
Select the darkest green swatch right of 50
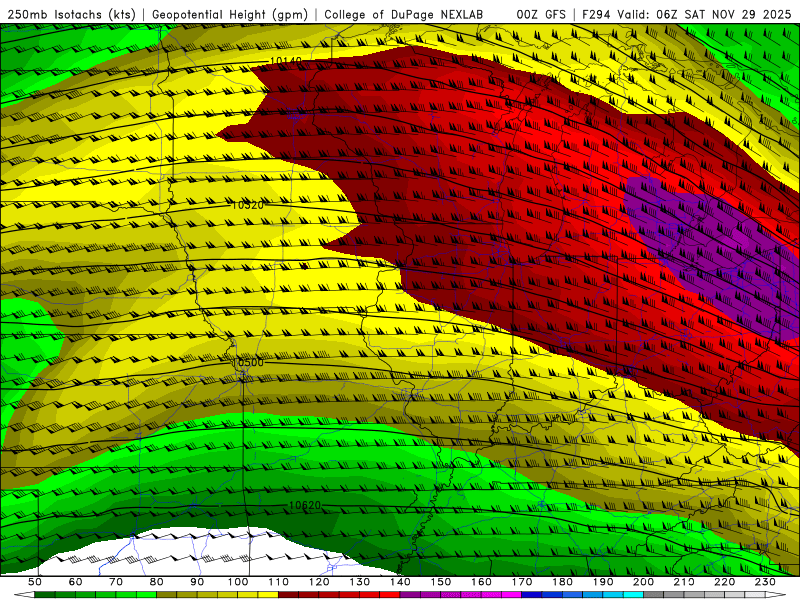(45, 595)
